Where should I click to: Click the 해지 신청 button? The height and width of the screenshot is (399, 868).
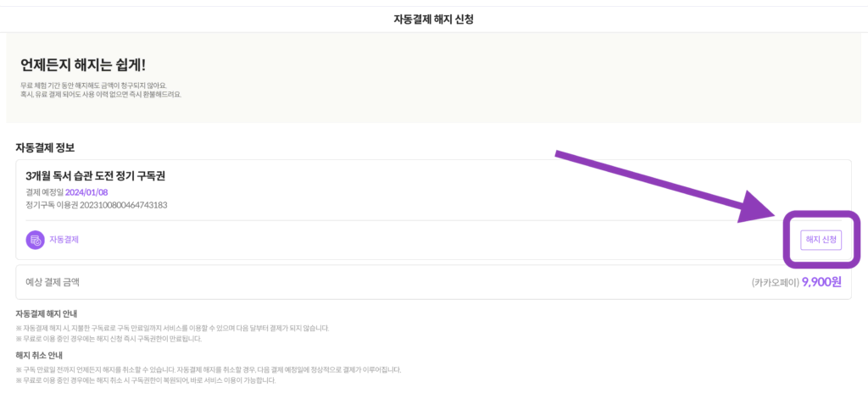click(821, 240)
